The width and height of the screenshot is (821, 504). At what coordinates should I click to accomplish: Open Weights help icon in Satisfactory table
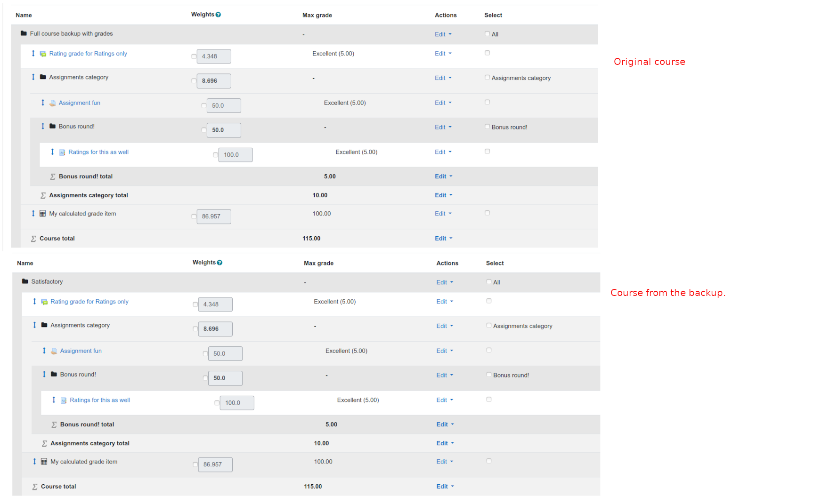(219, 263)
